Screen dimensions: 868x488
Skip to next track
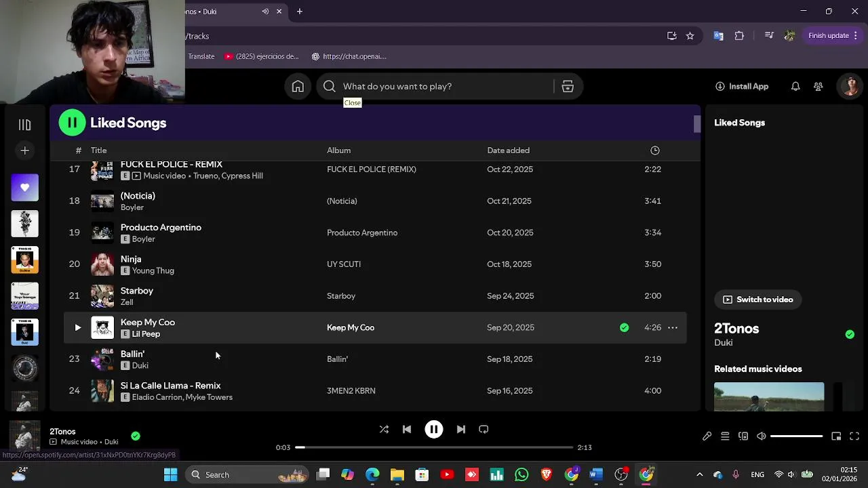(x=461, y=429)
